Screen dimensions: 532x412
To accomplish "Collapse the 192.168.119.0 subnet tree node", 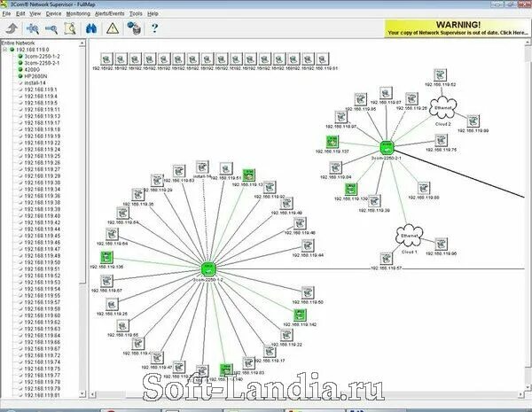I will (5, 50).
